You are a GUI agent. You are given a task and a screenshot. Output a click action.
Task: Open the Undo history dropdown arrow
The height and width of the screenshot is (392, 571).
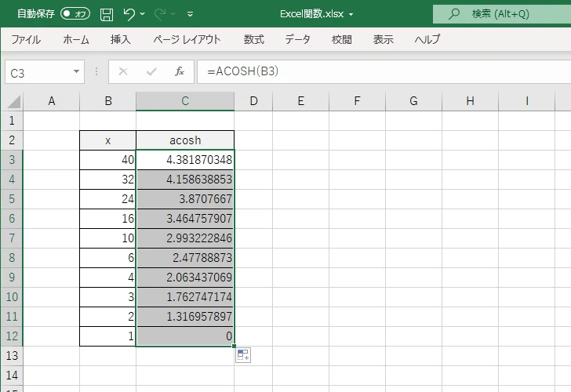tap(143, 14)
